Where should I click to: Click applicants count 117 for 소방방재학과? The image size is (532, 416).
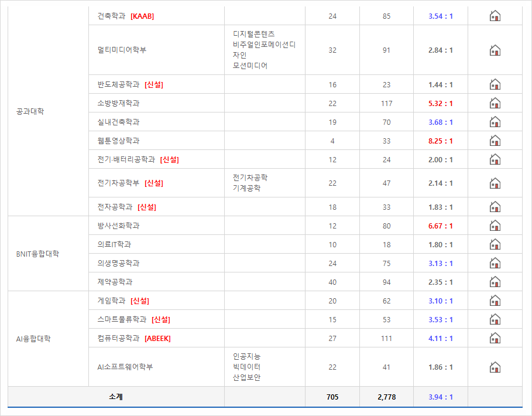pos(386,104)
